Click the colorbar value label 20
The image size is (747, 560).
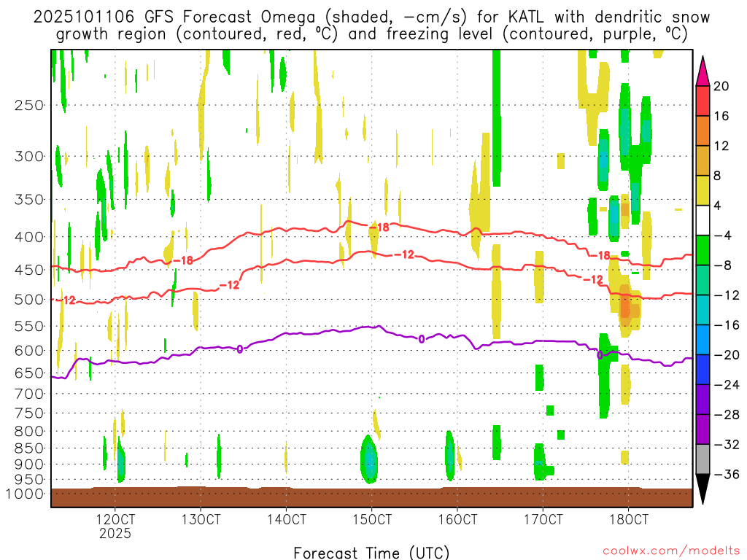(721, 86)
